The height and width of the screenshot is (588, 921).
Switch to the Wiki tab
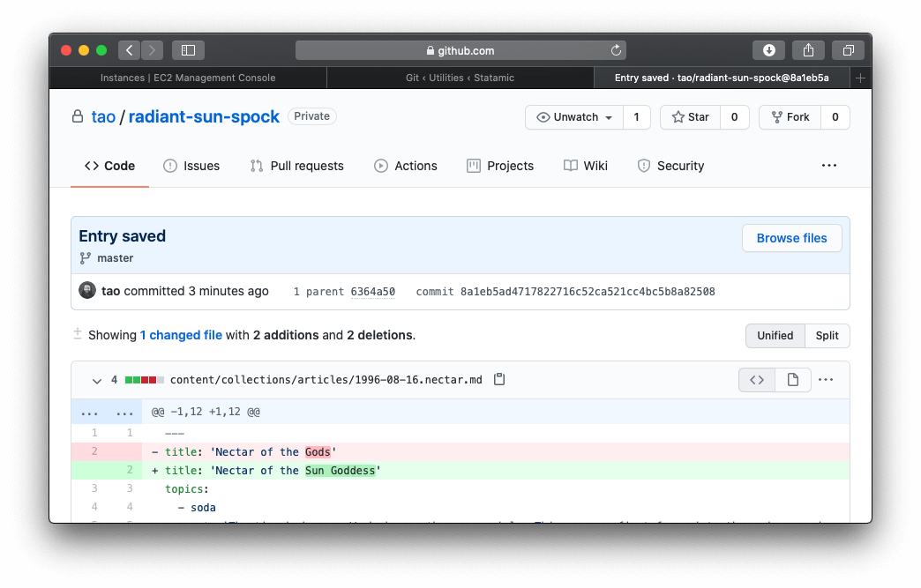click(586, 165)
